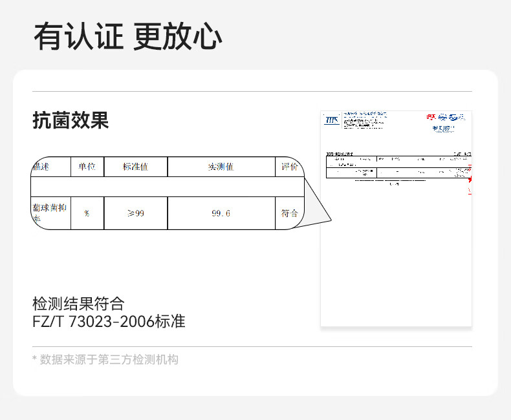Click the 葡球菌抑菌率 row label
This screenshot has height=420, width=511.
tap(49, 213)
